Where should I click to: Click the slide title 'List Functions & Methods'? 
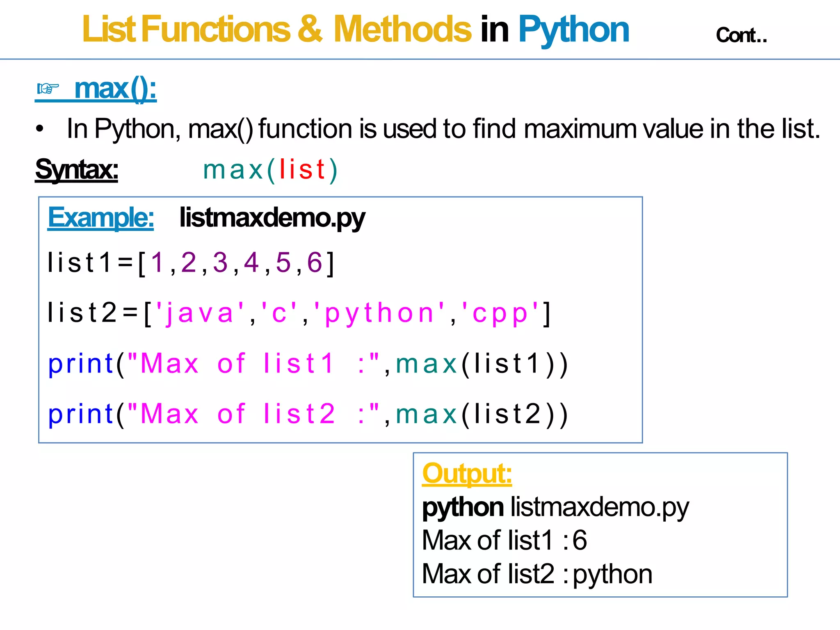pyautogui.click(x=277, y=29)
